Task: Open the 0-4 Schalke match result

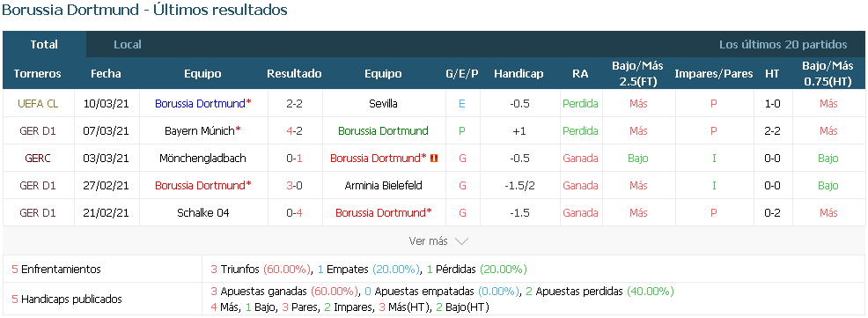Action: click(294, 213)
